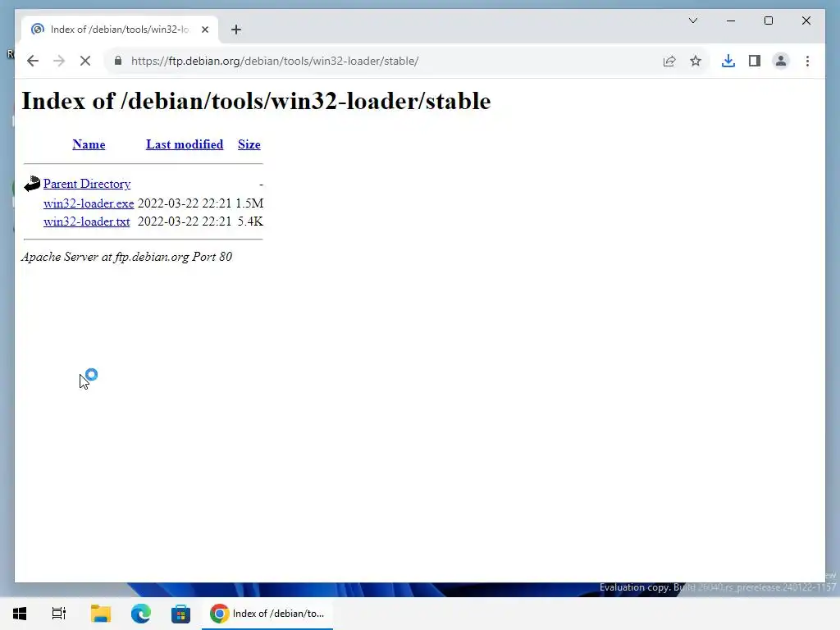
Task: Open a new tab with plus button
Action: pyautogui.click(x=236, y=30)
